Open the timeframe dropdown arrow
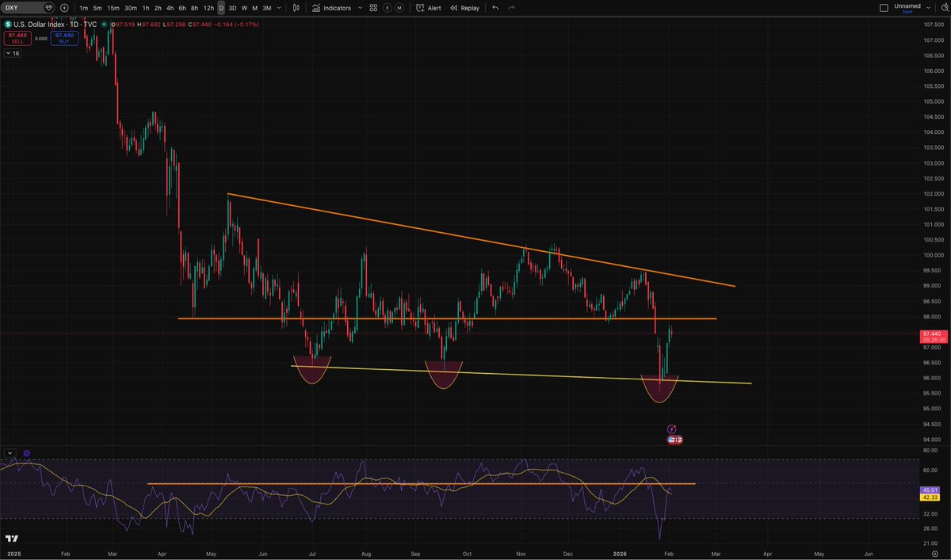The image size is (951, 560). [x=279, y=7]
